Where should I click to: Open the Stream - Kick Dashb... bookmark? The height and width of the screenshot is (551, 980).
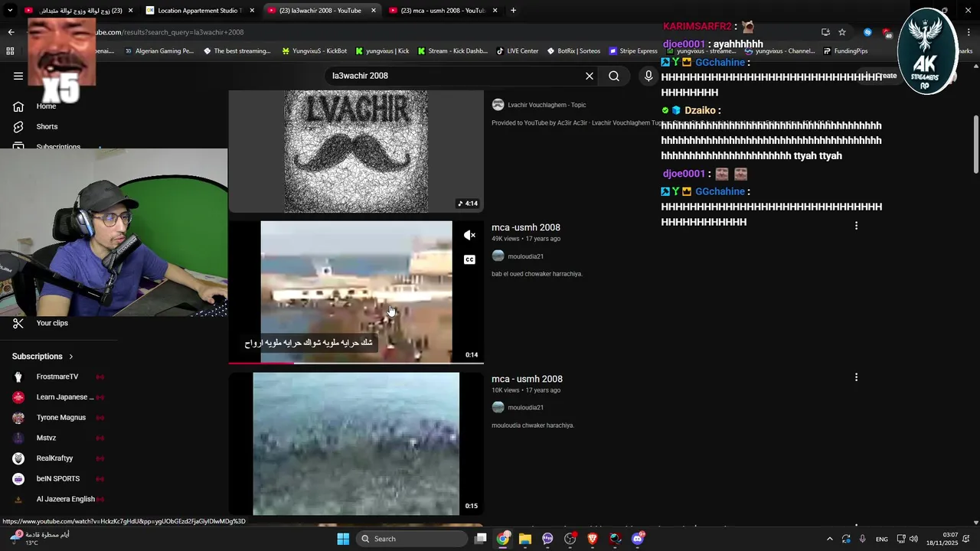click(x=452, y=51)
